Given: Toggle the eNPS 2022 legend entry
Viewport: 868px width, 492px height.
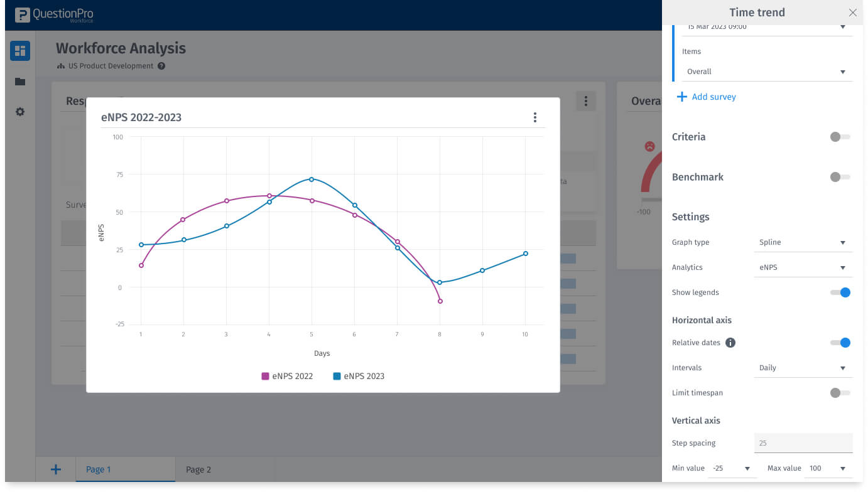Looking at the screenshot, I should (287, 376).
